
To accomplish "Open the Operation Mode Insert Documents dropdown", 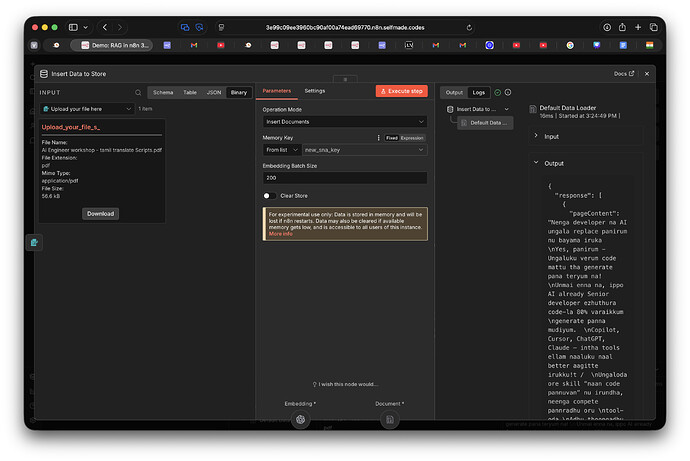I will 345,122.
